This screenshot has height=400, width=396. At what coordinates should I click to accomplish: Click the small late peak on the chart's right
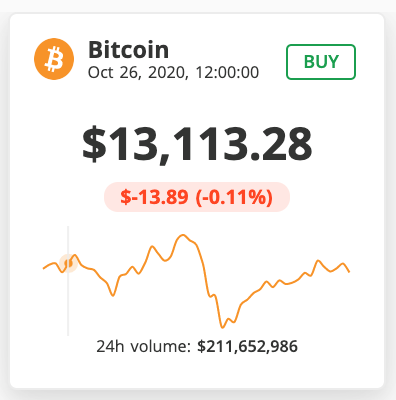pyautogui.click(x=318, y=260)
